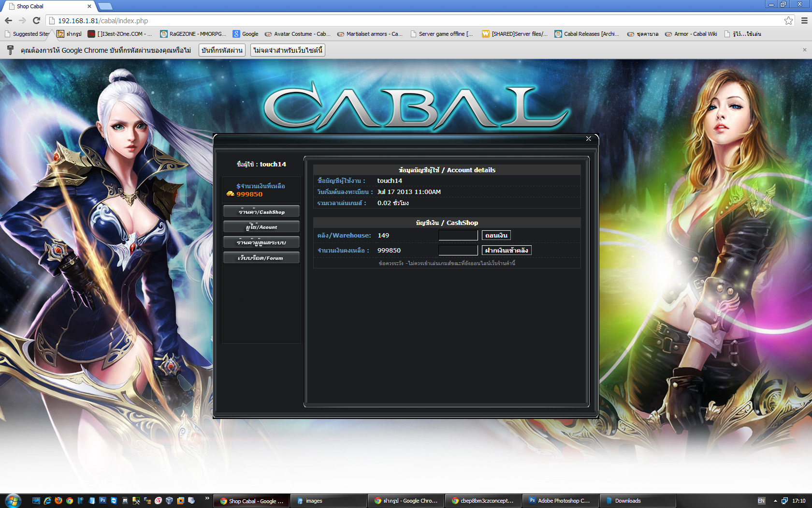
Task: Click บันทึกรหัสผ่าน save password button
Action: pyautogui.click(x=222, y=50)
